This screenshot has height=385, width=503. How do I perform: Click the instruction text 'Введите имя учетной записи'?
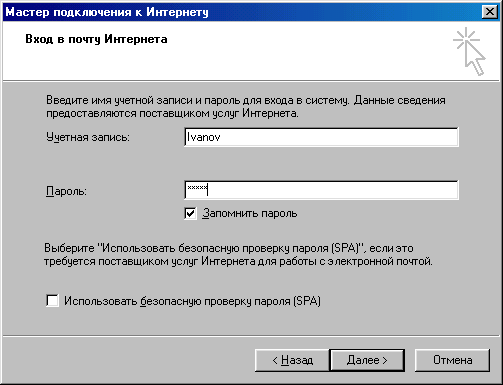[123, 100]
